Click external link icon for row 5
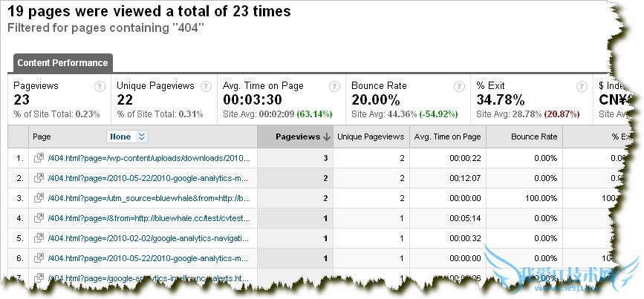644x299 pixels. tap(39, 238)
